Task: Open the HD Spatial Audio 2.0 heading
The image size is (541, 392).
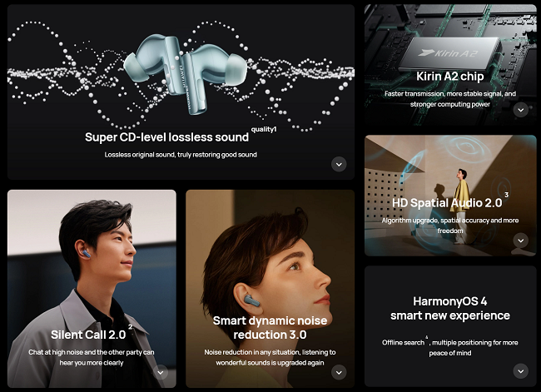Action: tap(447, 203)
